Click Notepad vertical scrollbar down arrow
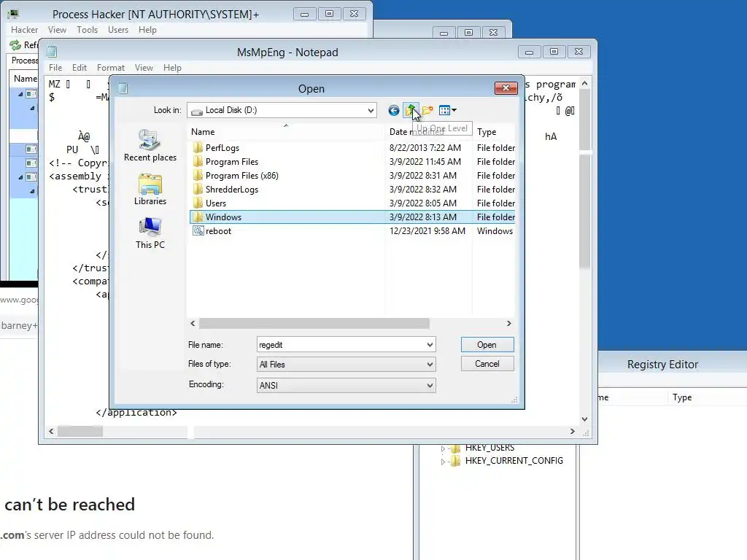Screen dimensions: 747x560 point(584,419)
